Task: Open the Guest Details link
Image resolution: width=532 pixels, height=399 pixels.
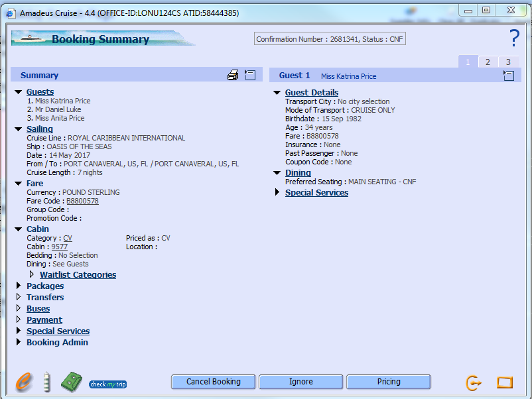Action: [x=312, y=93]
